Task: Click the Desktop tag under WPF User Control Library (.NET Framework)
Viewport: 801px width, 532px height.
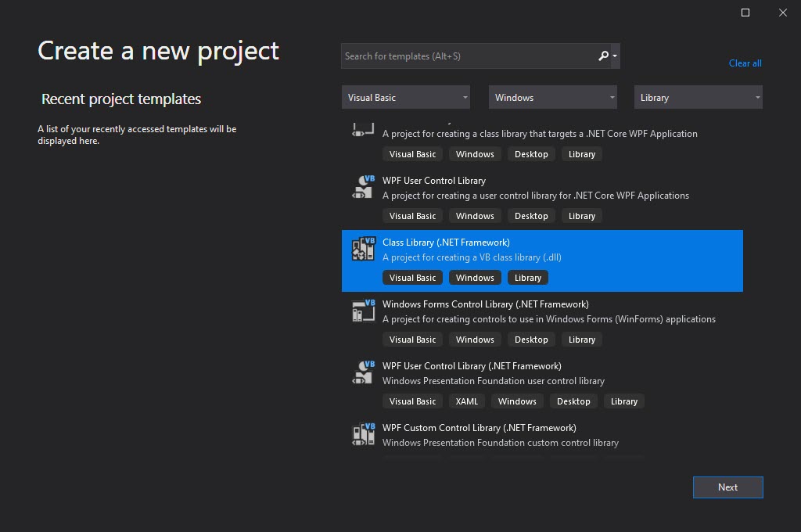Action: tap(573, 401)
